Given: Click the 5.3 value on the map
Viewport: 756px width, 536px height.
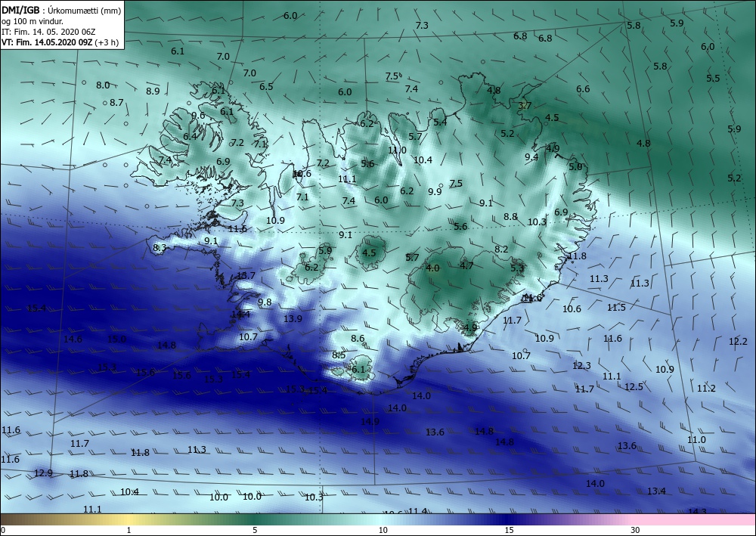Looking at the screenshot, I should 517,268.
